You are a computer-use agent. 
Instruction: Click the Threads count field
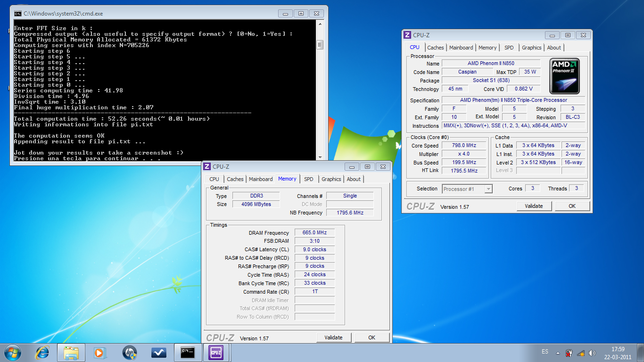tap(577, 188)
